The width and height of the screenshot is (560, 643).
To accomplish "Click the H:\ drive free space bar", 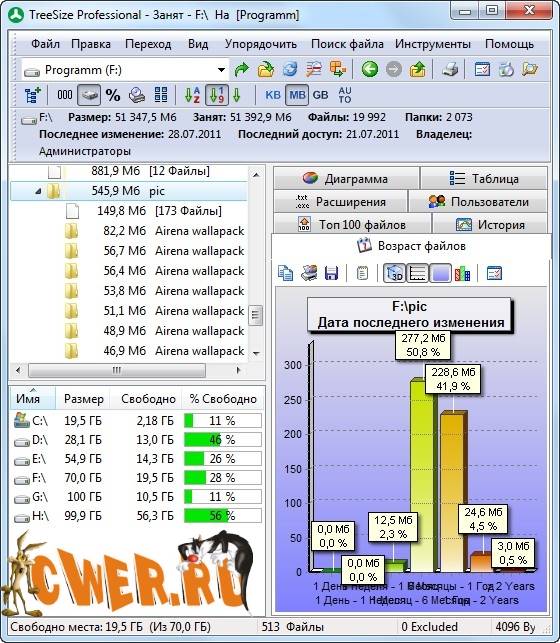I will pos(223,516).
